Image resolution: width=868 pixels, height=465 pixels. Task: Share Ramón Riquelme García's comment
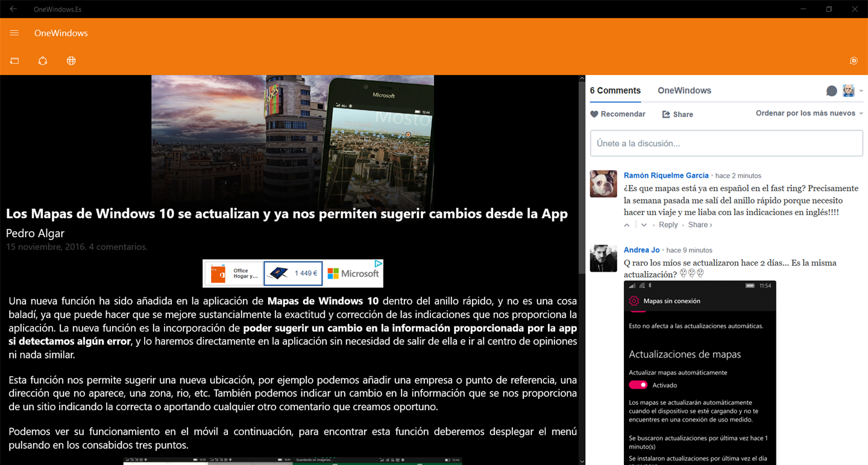pos(700,225)
